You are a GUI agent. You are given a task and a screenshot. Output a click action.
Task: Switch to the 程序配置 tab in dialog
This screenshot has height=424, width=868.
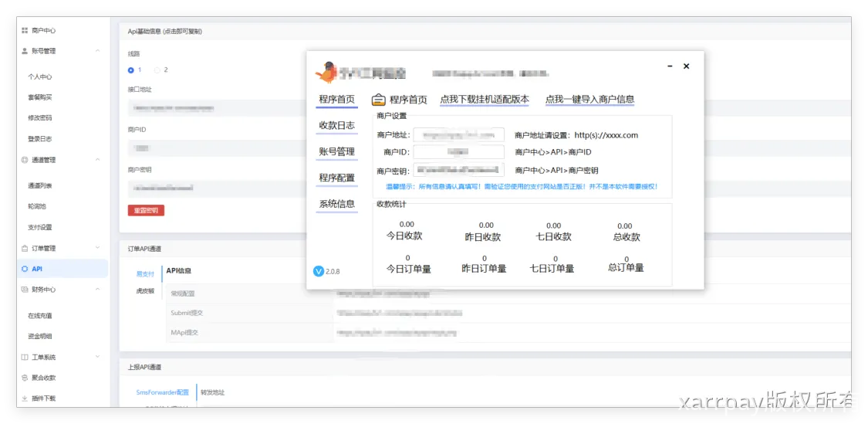(336, 178)
